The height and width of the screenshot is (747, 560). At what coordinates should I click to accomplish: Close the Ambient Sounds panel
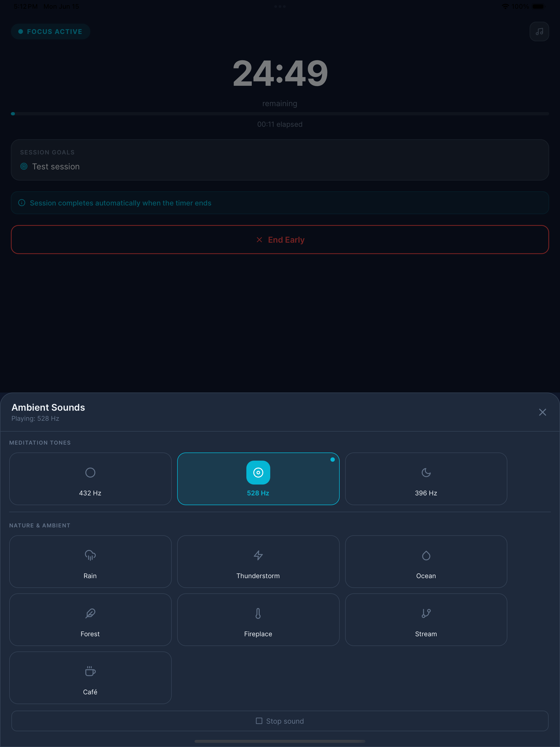[542, 412]
